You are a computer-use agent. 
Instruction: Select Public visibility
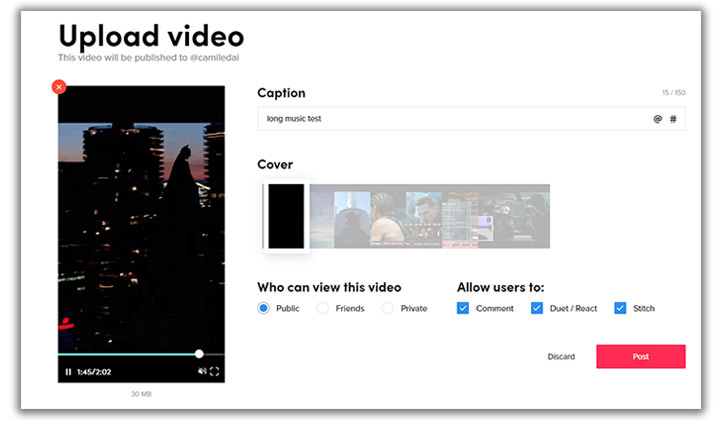264,308
